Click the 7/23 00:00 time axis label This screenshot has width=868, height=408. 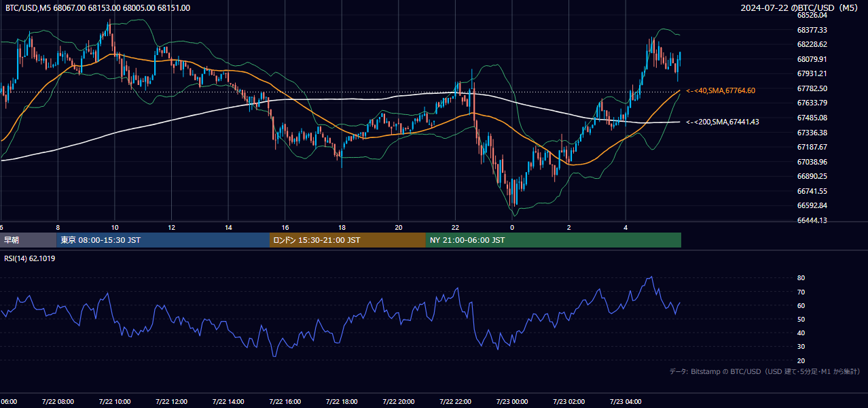pos(512,402)
